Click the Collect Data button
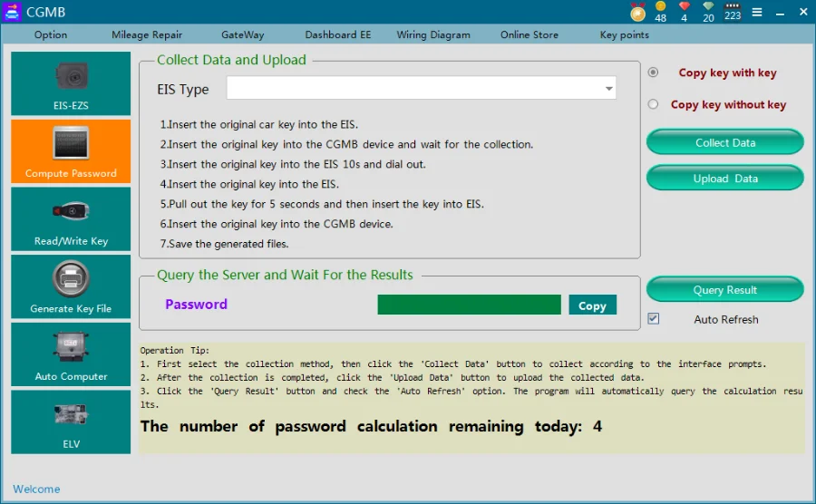 point(725,142)
